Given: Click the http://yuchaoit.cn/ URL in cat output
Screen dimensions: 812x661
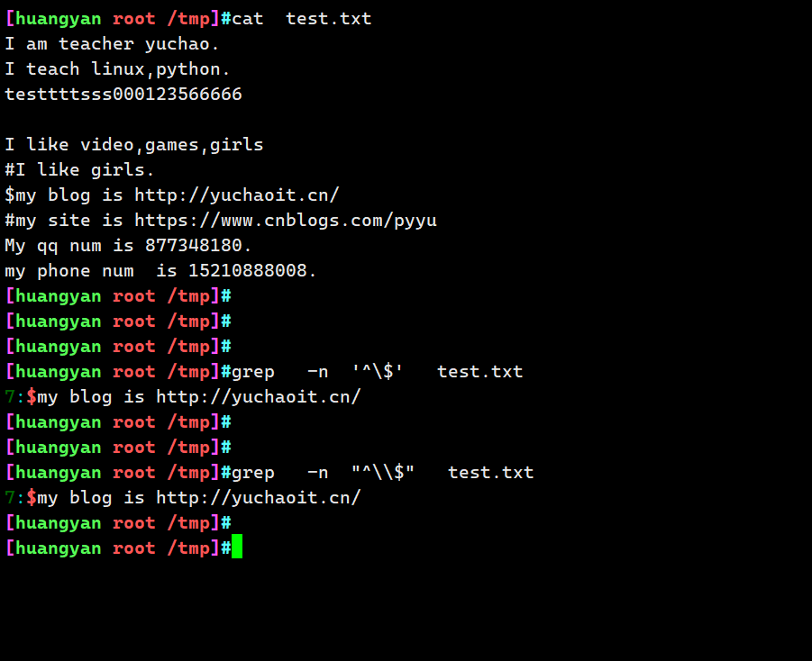Looking at the screenshot, I should click(237, 195).
